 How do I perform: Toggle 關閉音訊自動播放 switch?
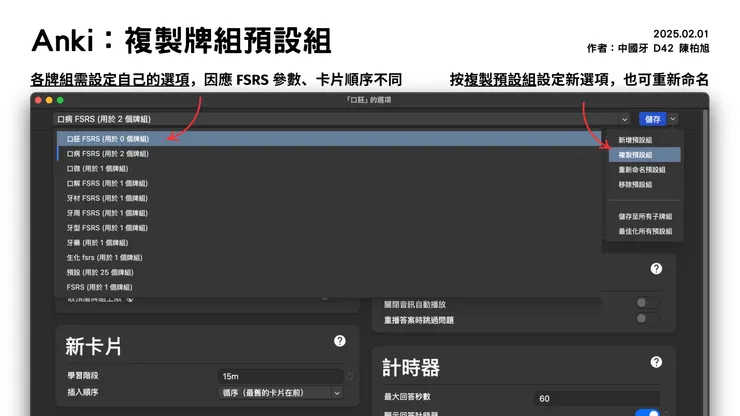[x=647, y=302]
